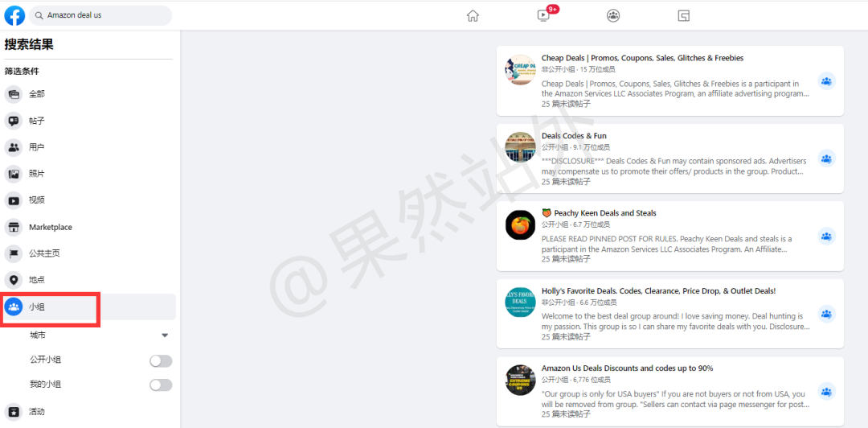The image size is (868, 428).
Task: Click 公开小组 · 9.1 万位成员 text
Action: 575,147
